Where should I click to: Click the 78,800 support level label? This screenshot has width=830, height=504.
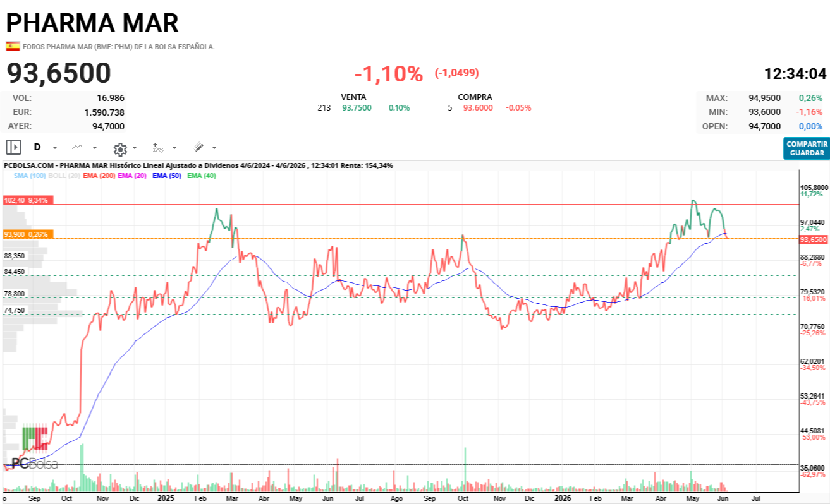click(x=14, y=294)
